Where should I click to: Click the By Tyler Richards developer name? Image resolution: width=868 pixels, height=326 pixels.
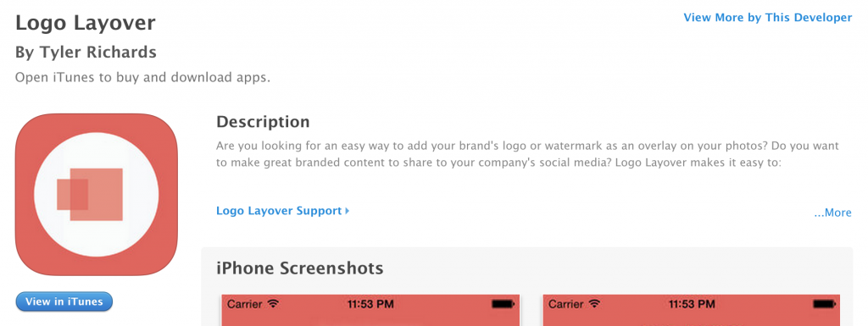click(x=86, y=52)
